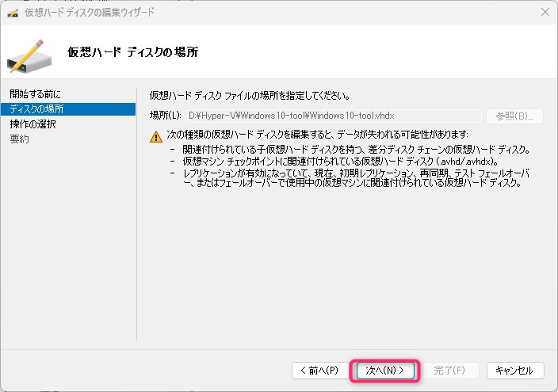Image resolution: width=558 pixels, height=392 pixels.
Task: Click the large disk with pencil icon
Action: [30, 52]
